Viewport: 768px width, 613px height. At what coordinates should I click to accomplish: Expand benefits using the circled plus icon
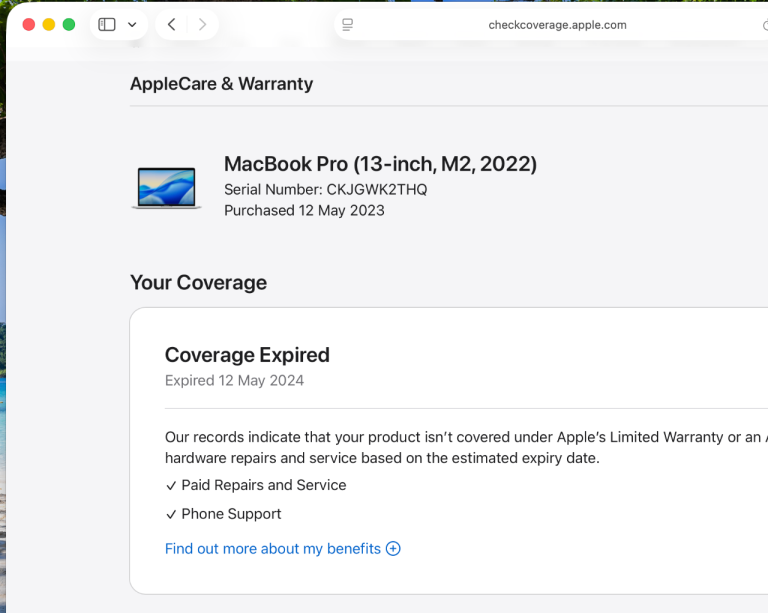[x=393, y=548]
